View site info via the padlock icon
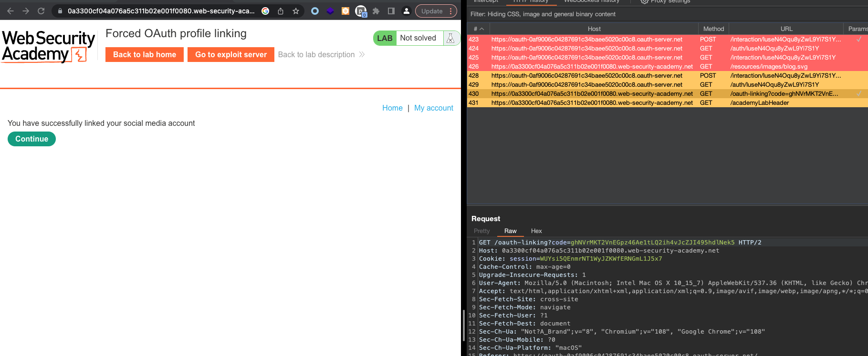 point(60,11)
